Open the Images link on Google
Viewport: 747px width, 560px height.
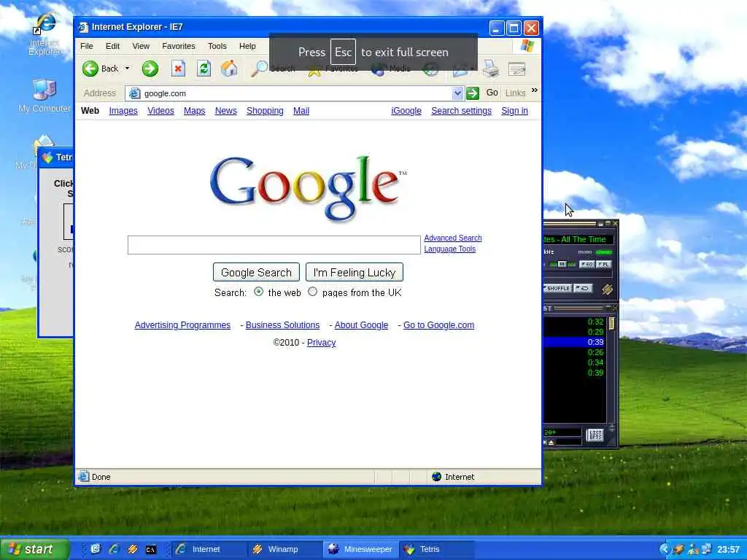(x=123, y=111)
